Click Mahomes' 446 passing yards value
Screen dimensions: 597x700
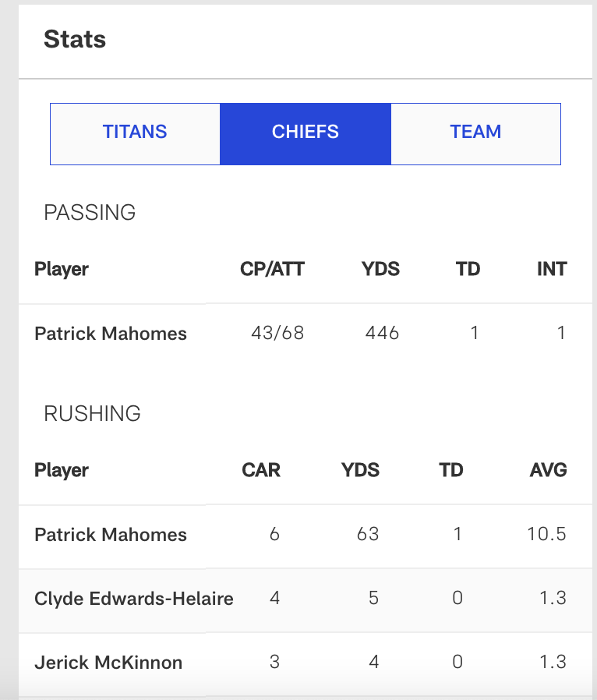coord(382,334)
